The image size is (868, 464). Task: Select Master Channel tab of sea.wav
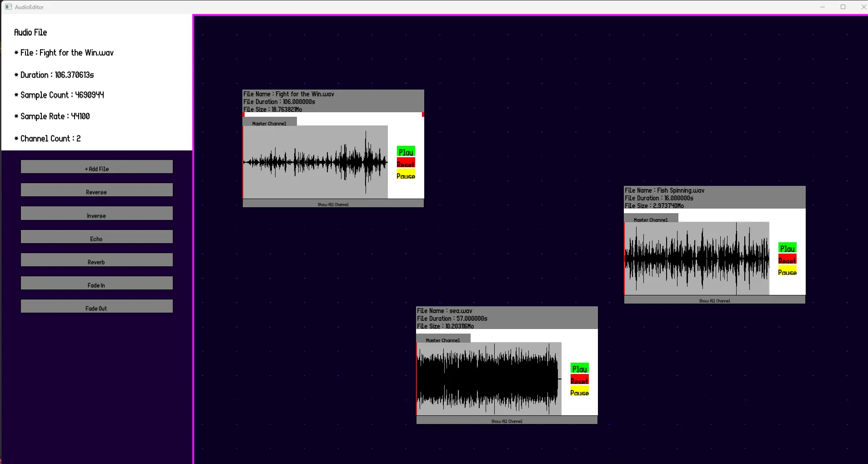coord(443,339)
